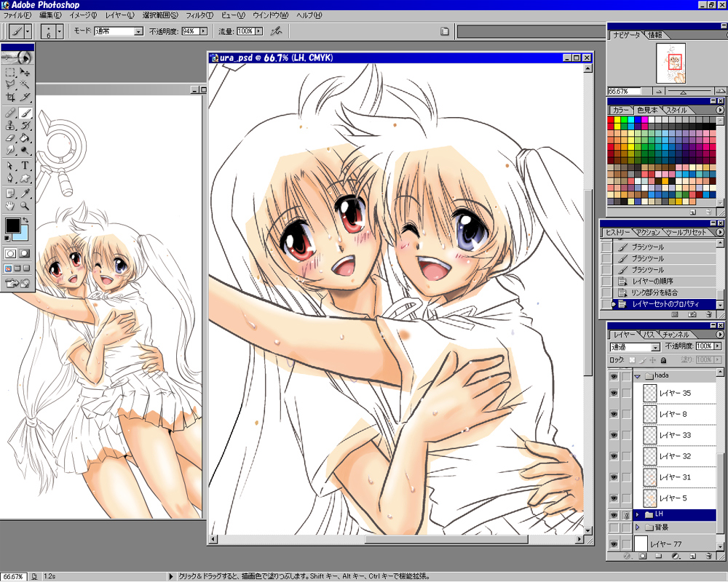
Task: Switch to the アクション tab
Action: (x=648, y=232)
